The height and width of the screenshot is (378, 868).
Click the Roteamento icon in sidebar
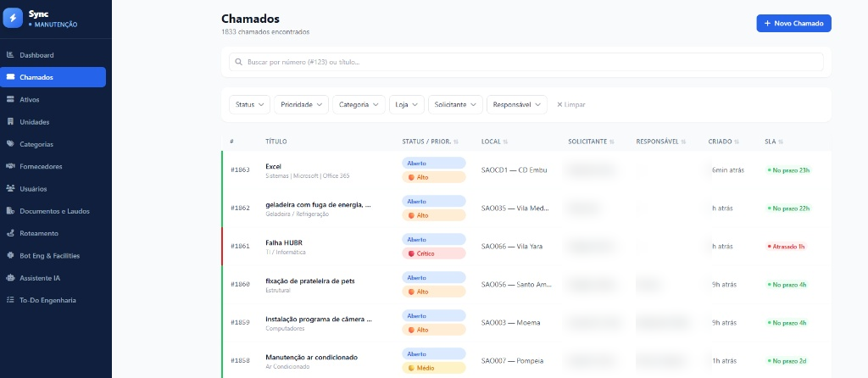(x=10, y=233)
